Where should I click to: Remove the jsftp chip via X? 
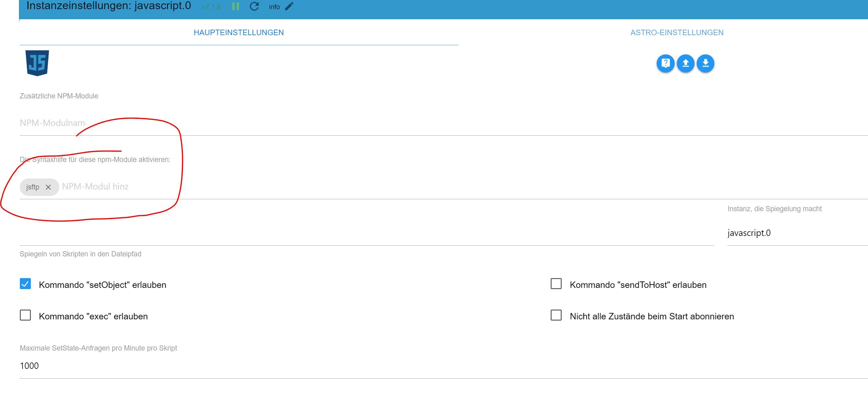tap(48, 187)
